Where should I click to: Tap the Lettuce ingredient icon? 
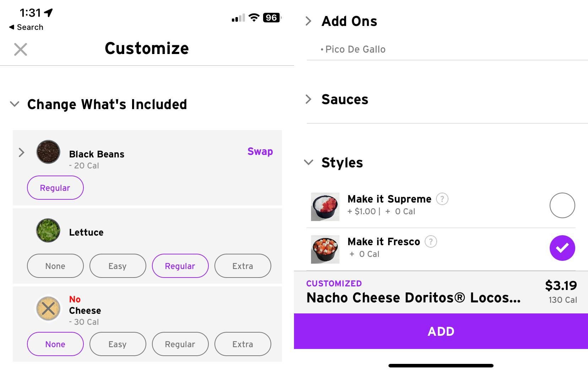point(48,230)
